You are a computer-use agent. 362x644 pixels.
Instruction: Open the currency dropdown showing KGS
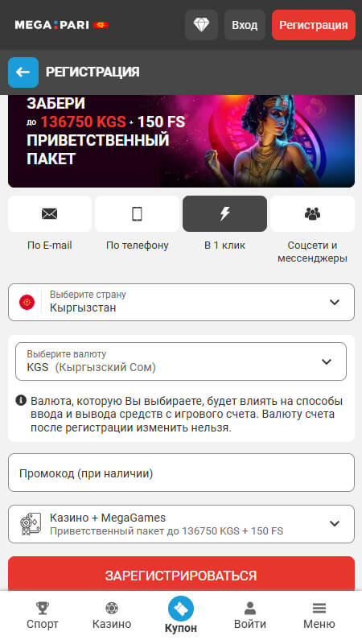(x=181, y=361)
